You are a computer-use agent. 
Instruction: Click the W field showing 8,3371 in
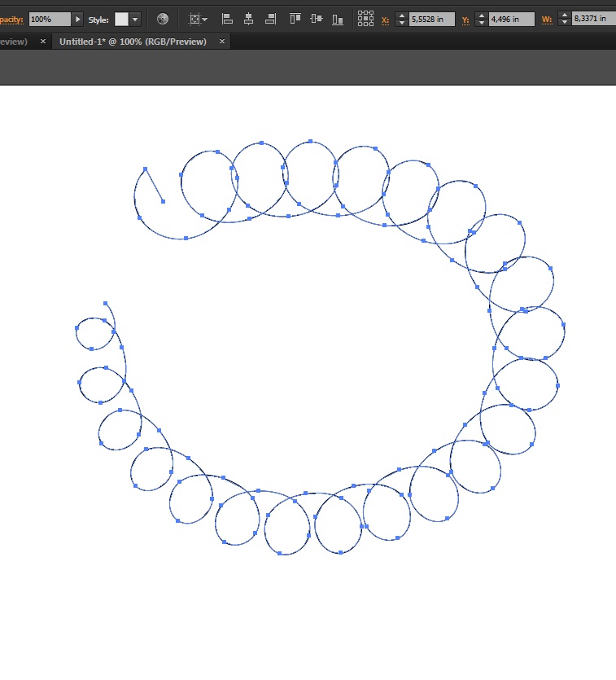point(594,18)
